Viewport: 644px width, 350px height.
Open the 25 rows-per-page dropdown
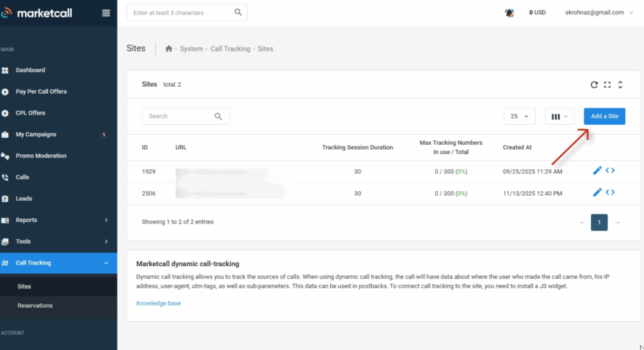click(519, 116)
